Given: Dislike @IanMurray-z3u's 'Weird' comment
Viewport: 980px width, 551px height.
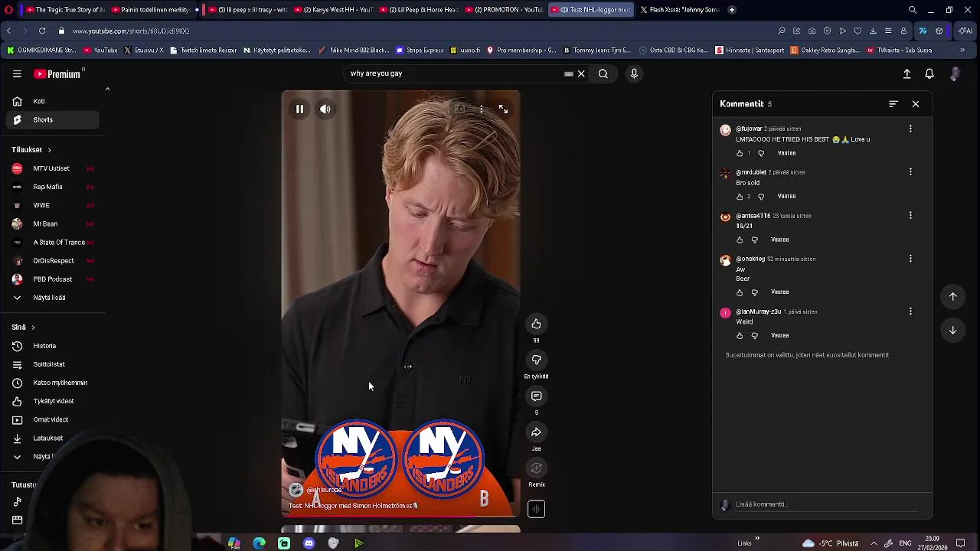Looking at the screenshot, I should (x=754, y=336).
